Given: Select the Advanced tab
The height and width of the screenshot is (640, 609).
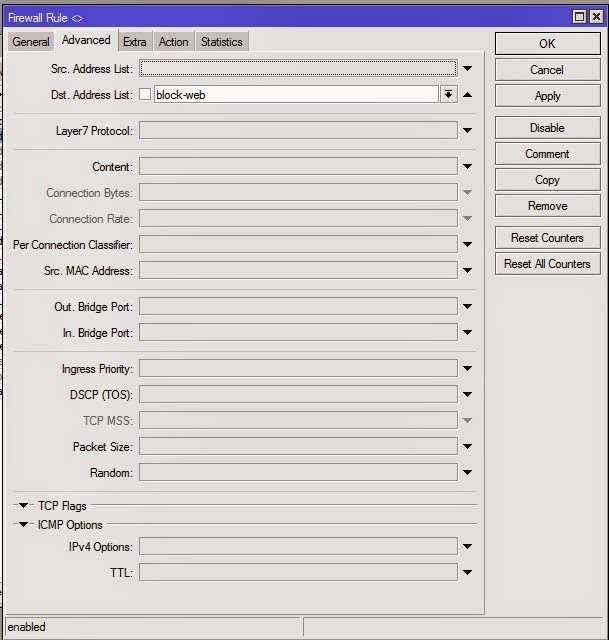Looking at the screenshot, I should (86, 40).
